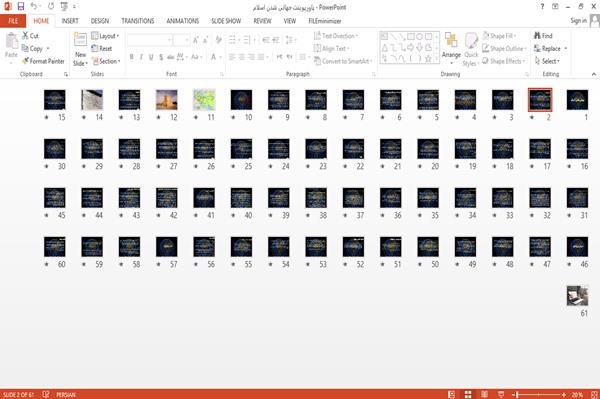
Task: Start Slide Show from status bar icon
Action: coord(501,394)
